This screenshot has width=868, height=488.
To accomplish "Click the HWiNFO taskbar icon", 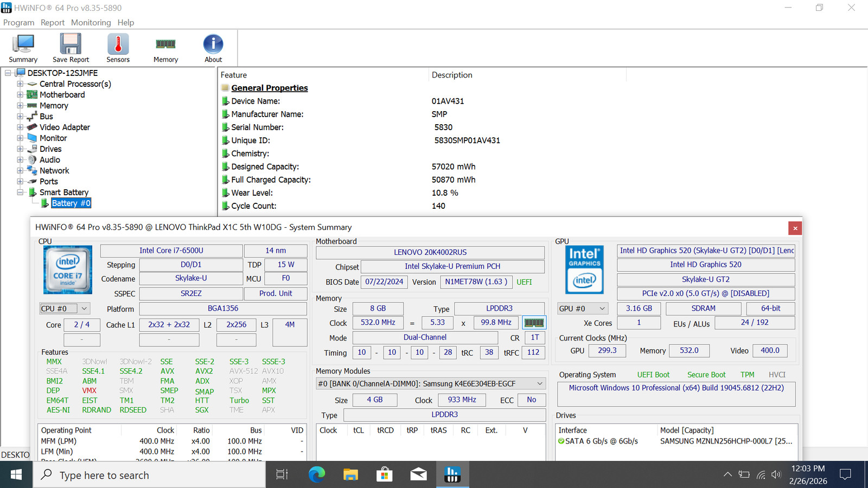I will click(452, 475).
